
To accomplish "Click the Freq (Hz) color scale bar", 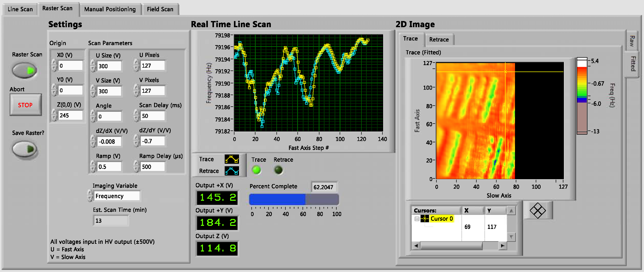I will 582,96.
